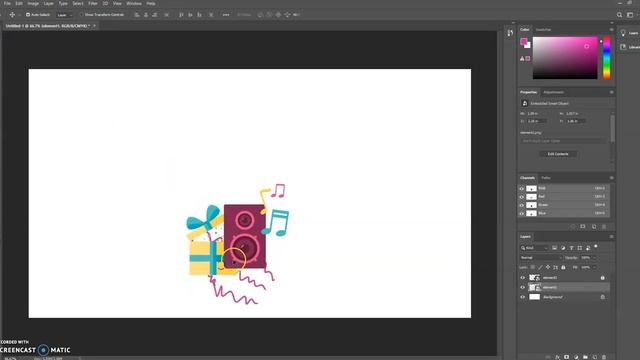Toggle Show Transform Controls checkbox

81,15
